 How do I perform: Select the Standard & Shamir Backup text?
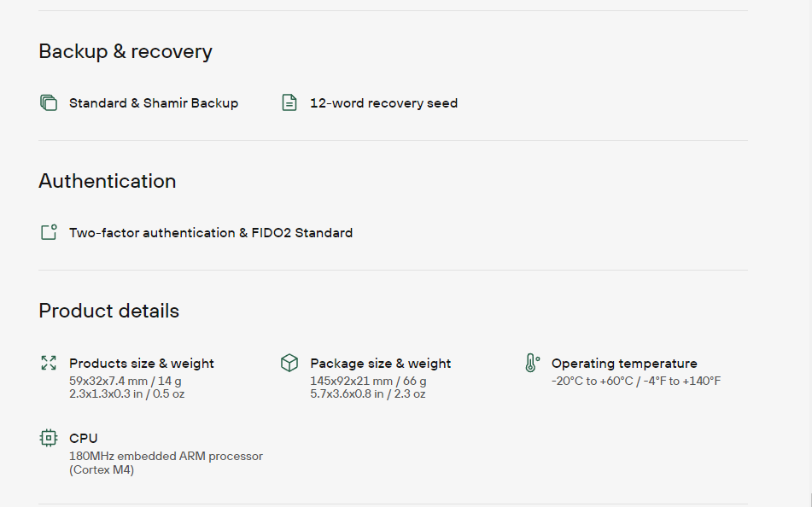click(x=154, y=103)
